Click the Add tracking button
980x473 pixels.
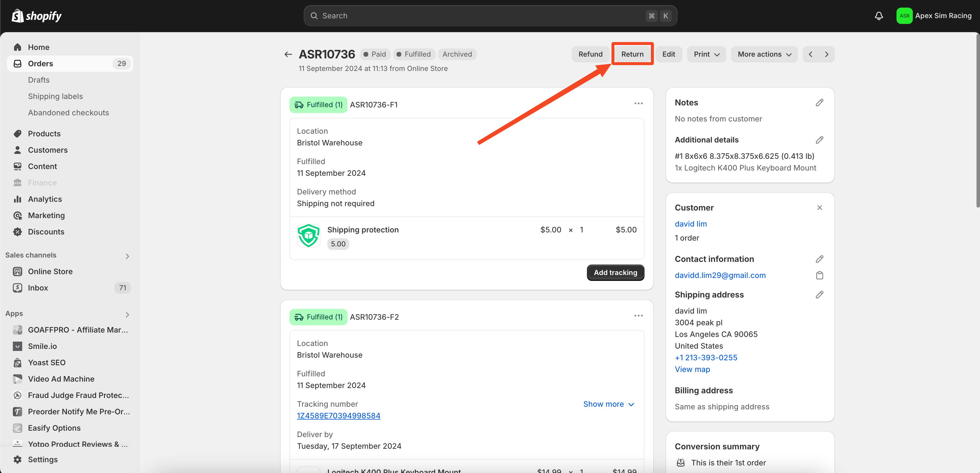click(615, 272)
